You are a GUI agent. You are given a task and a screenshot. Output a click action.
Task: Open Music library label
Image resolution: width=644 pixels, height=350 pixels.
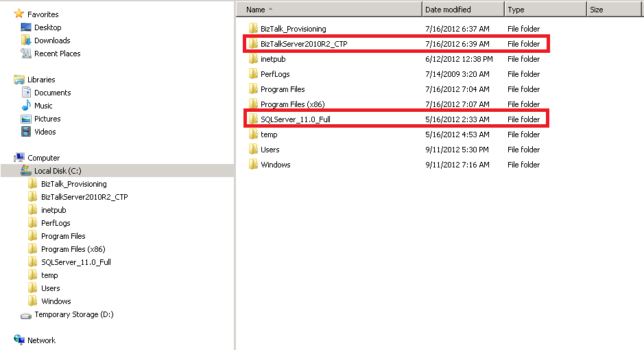coord(43,106)
